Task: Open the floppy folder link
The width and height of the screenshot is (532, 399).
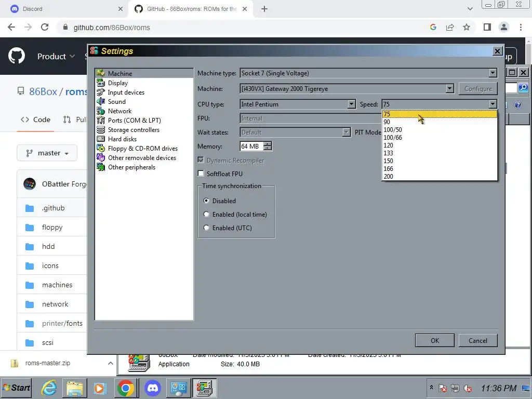Action: coord(52,228)
